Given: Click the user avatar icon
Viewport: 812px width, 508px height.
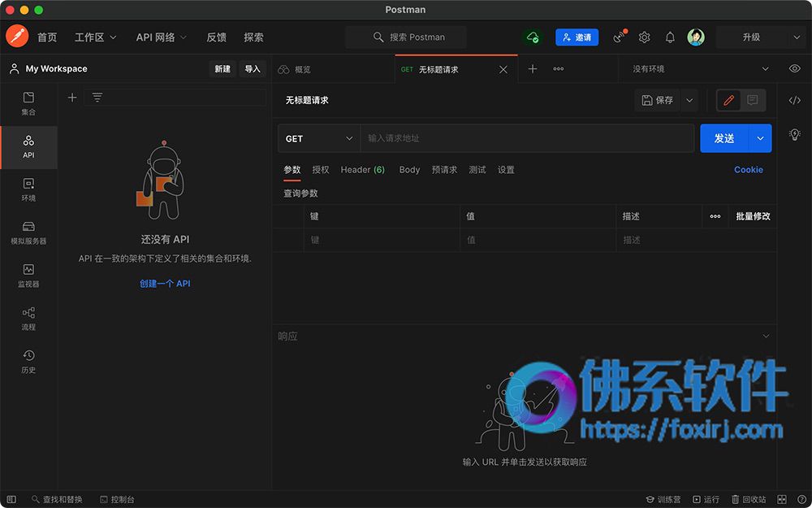Looking at the screenshot, I should 696,37.
